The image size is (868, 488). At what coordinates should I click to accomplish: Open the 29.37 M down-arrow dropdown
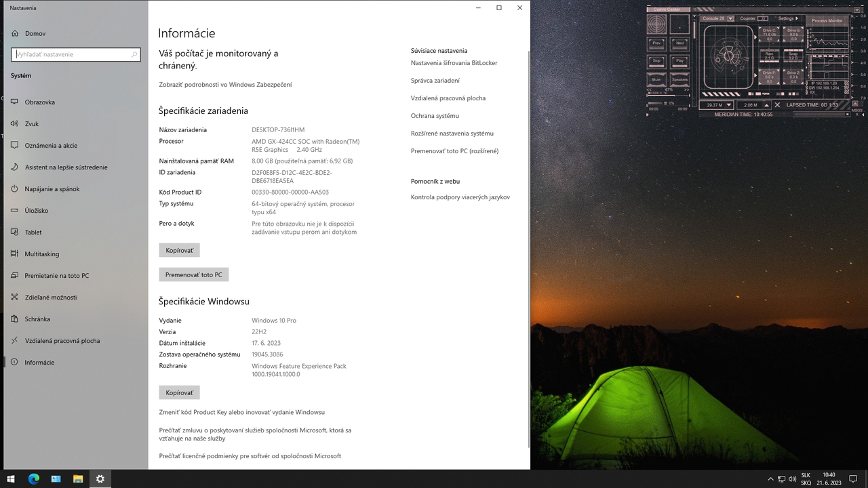[729, 105]
